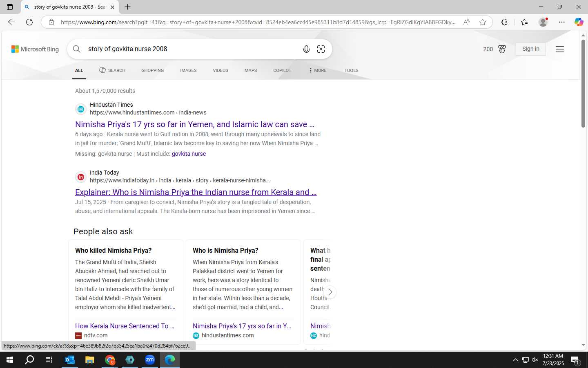This screenshot has width=588, height=368.
Task: Open File Explorer from taskbar
Action: (89, 360)
